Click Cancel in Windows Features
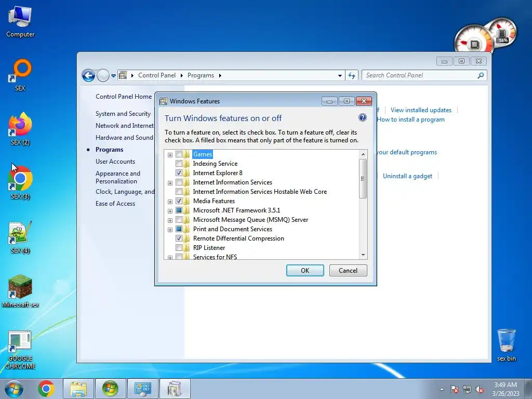 pyautogui.click(x=348, y=270)
